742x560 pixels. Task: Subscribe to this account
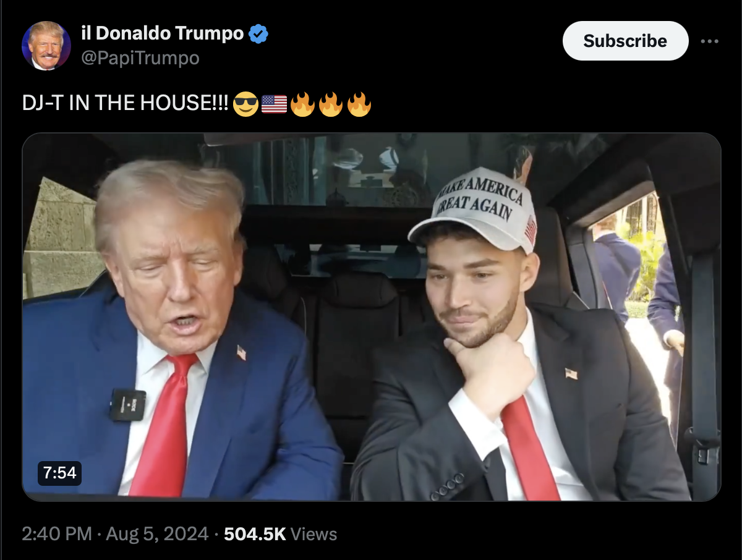coord(625,41)
